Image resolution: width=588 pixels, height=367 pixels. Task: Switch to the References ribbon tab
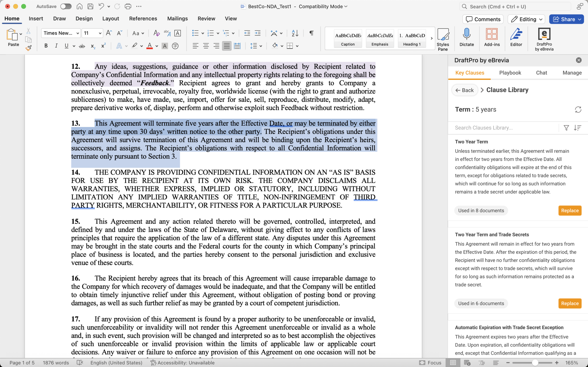click(x=143, y=19)
